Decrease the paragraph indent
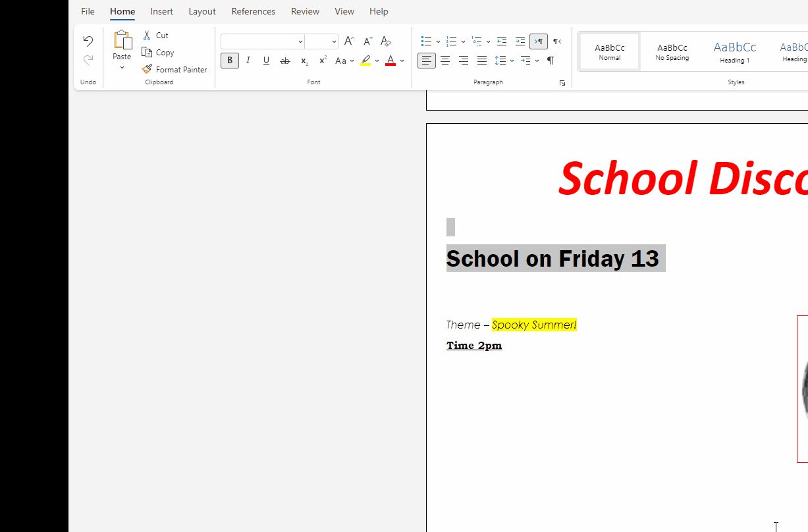Screen dimensions: 808x532 click(501, 41)
